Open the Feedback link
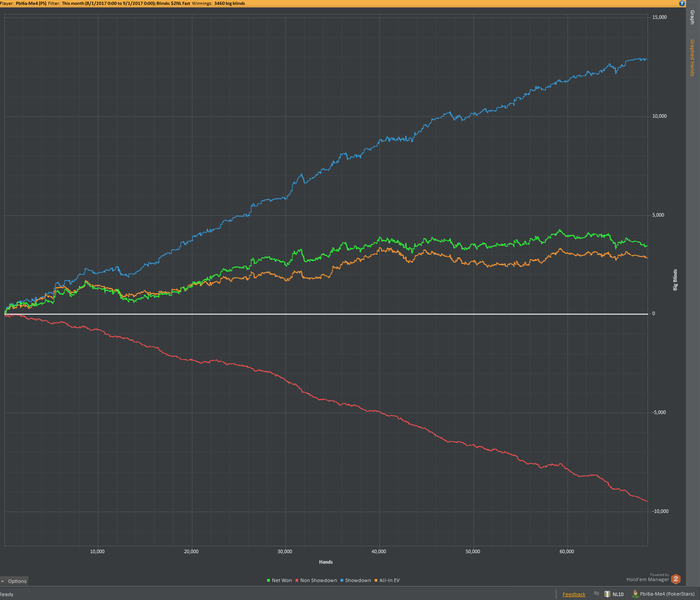This screenshot has width=700, height=600. [x=574, y=594]
